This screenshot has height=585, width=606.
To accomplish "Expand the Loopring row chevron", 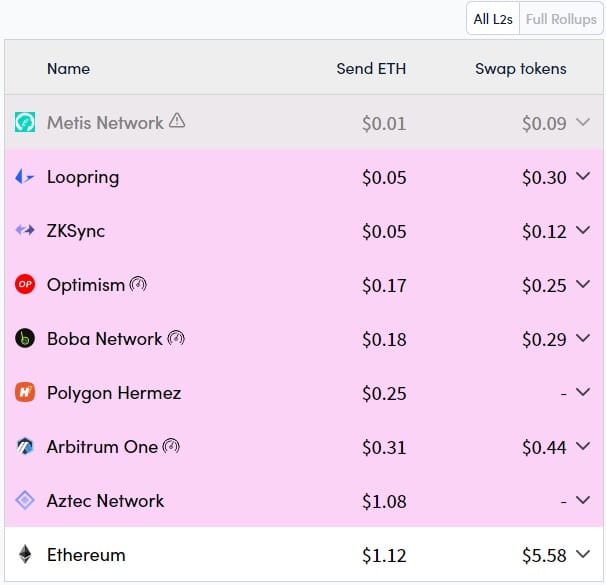I will coord(583,176).
